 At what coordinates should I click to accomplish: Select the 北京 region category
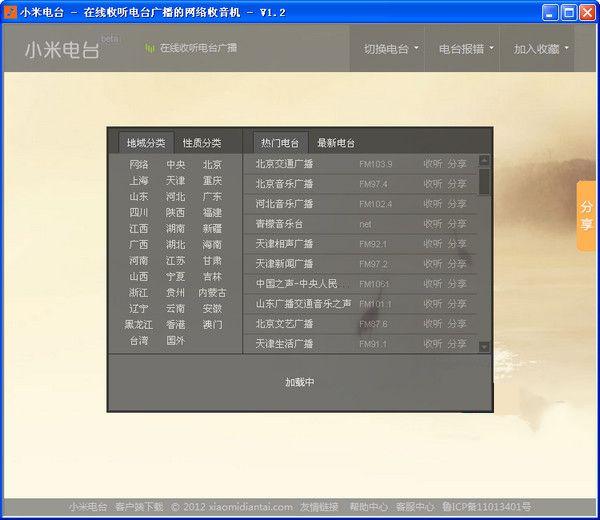click(212, 165)
